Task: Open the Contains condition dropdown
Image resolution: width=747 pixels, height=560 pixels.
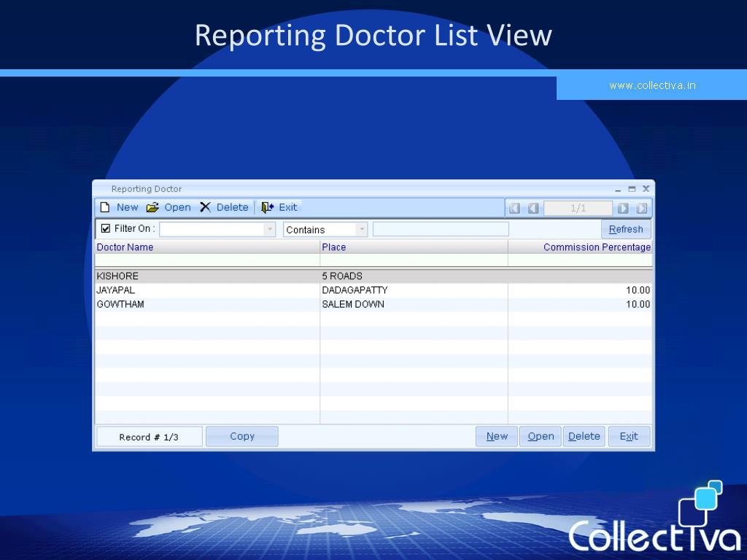Action: coord(362,230)
